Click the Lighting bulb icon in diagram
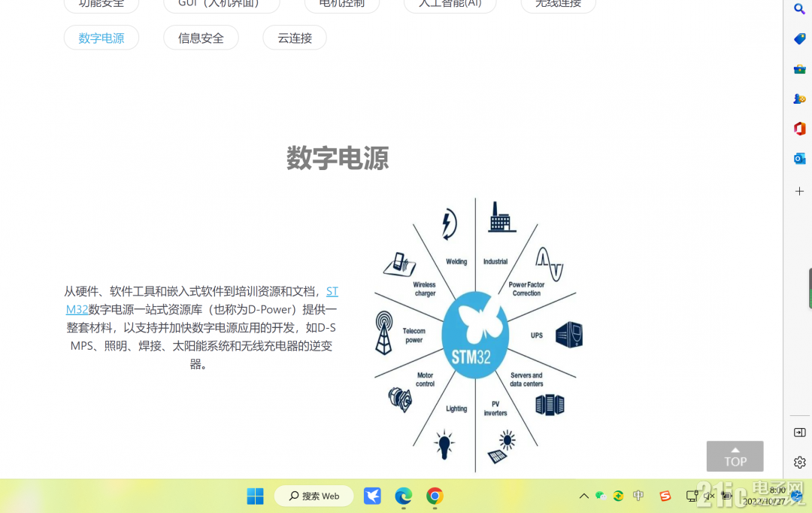The height and width of the screenshot is (513, 812). 444,445
